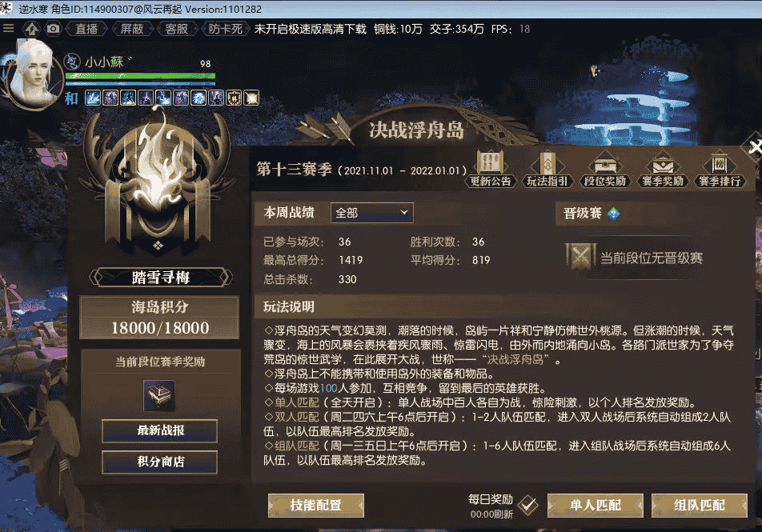Image resolution: width=762 pixels, height=532 pixels.
Task: Click the camera screenshot icon in top bar
Action: click(53, 29)
